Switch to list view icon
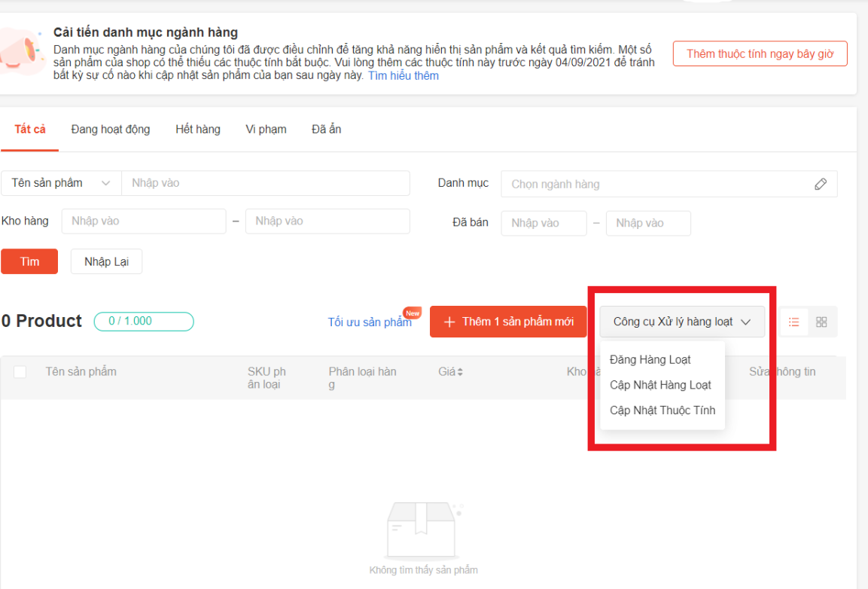Image resolution: width=868 pixels, height=589 pixels. tap(793, 322)
